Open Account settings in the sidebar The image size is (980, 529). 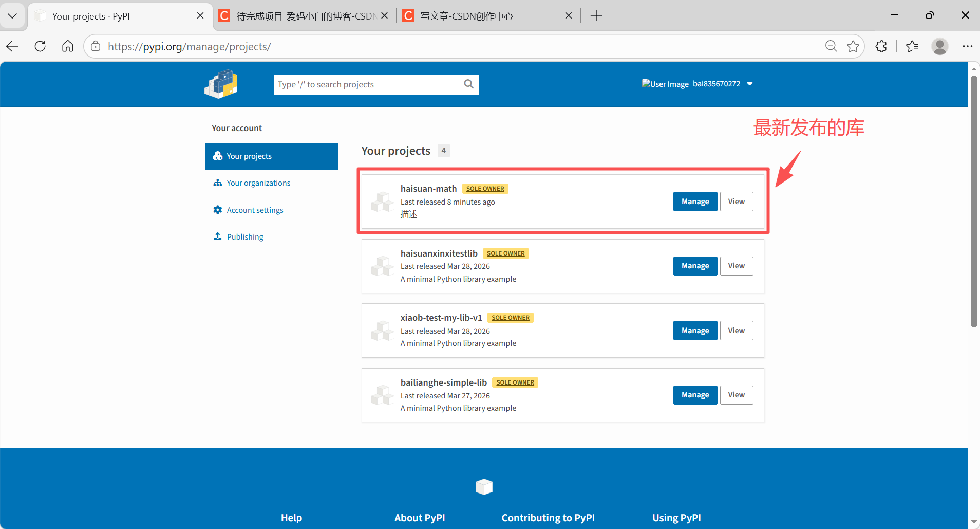[255, 210]
